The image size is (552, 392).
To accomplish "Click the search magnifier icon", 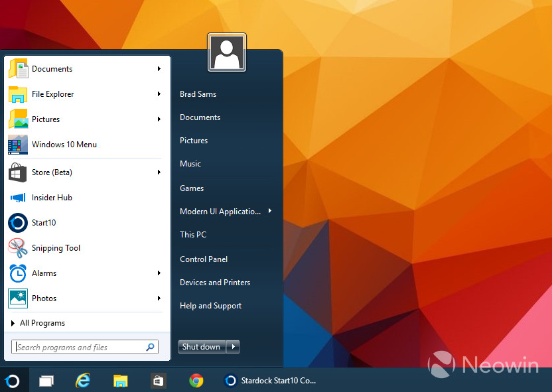I will click(x=151, y=347).
